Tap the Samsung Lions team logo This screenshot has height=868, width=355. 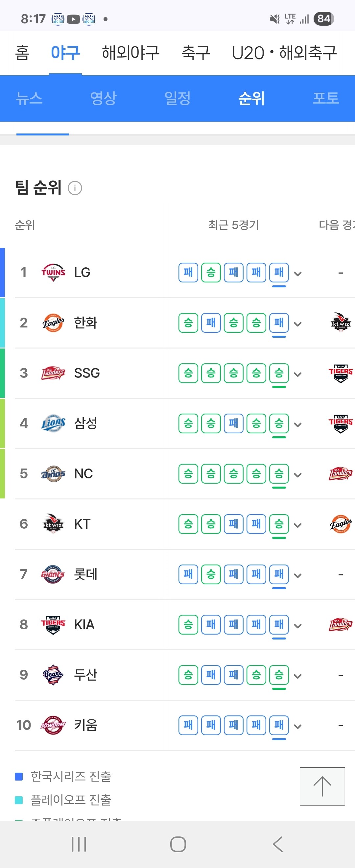click(x=53, y=423)
